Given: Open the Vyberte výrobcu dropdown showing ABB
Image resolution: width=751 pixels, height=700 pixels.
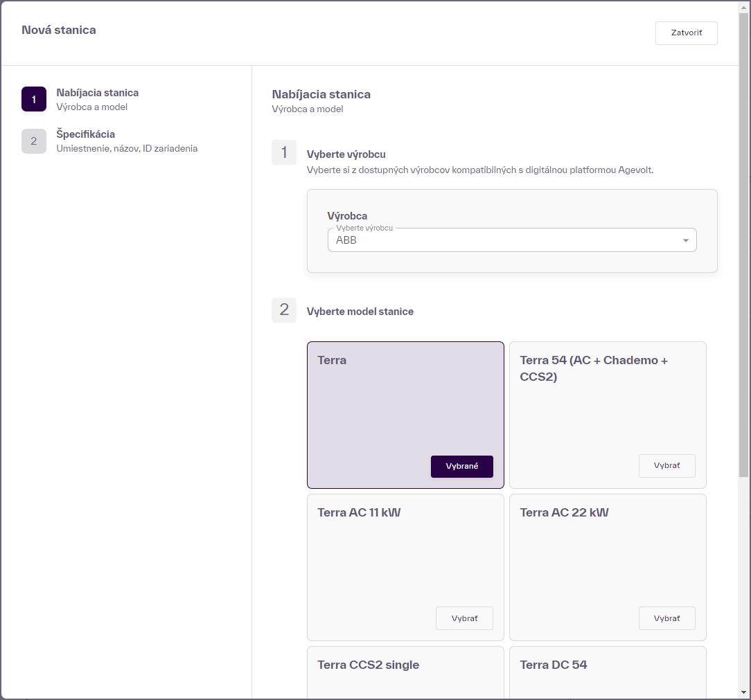Looking at the screenshot, I should (x=511, y=240).
